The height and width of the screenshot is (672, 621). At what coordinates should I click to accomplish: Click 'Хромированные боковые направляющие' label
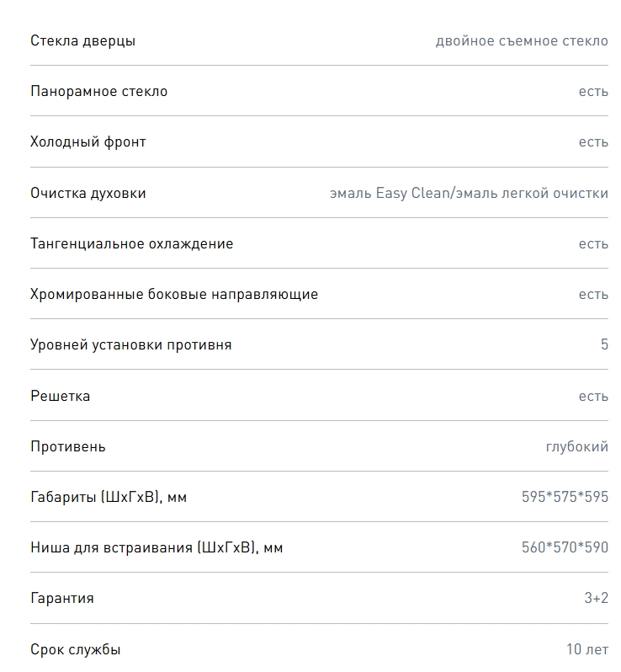pyautogui.click(x=174, y=295)
